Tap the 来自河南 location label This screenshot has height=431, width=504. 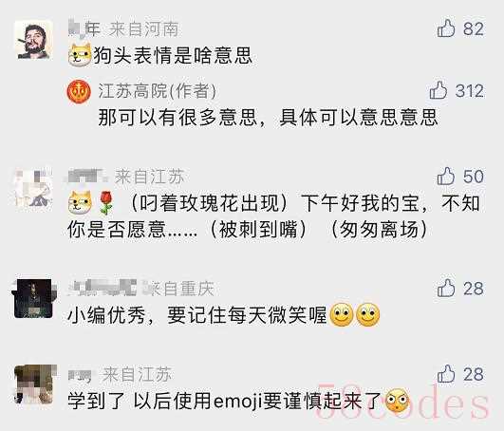coord(143,29)
